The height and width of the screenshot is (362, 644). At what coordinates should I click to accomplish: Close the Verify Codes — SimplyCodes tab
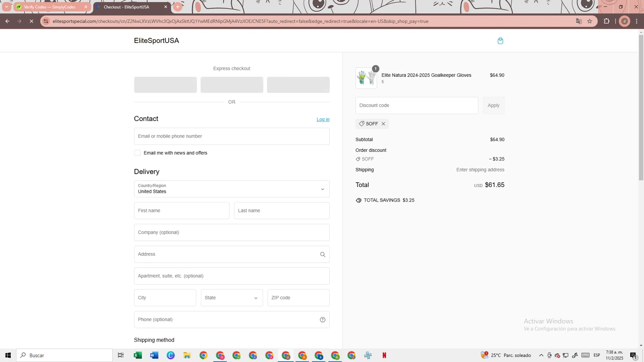pos(85,7)
